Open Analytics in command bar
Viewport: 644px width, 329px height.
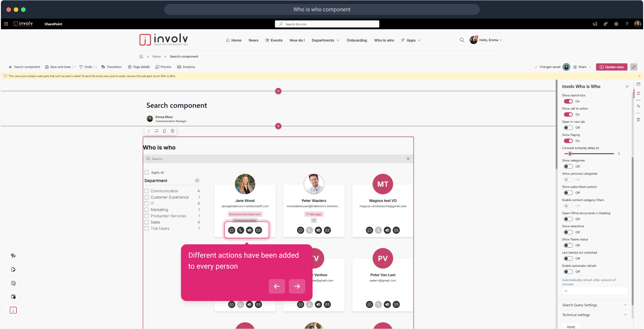tap(186, 67)
